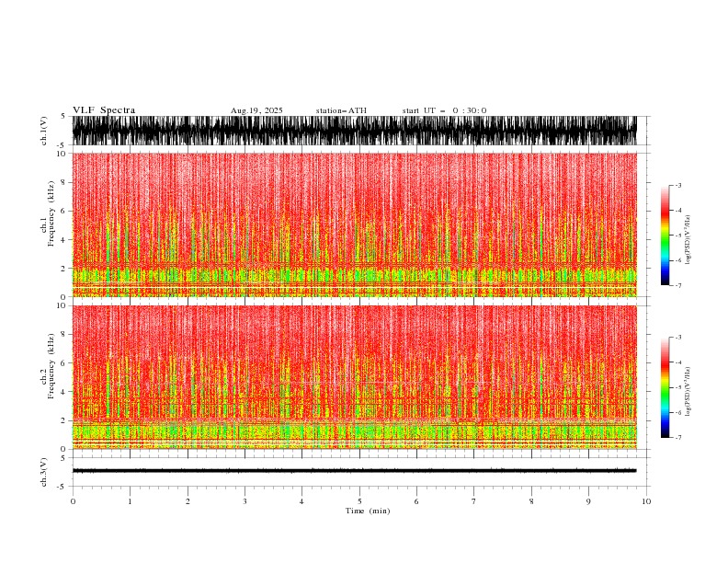Click the ch.2 "Frequency (kHz)" axis title

click(51, 365)
